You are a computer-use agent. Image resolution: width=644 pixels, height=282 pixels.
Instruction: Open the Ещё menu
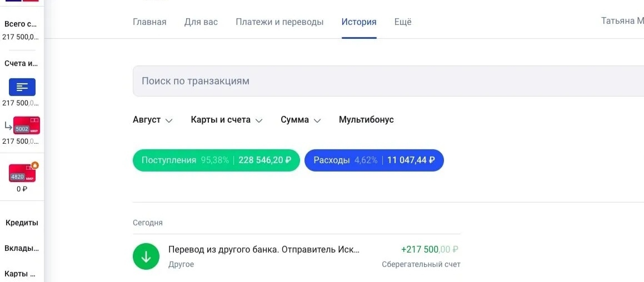click(403, 22)
